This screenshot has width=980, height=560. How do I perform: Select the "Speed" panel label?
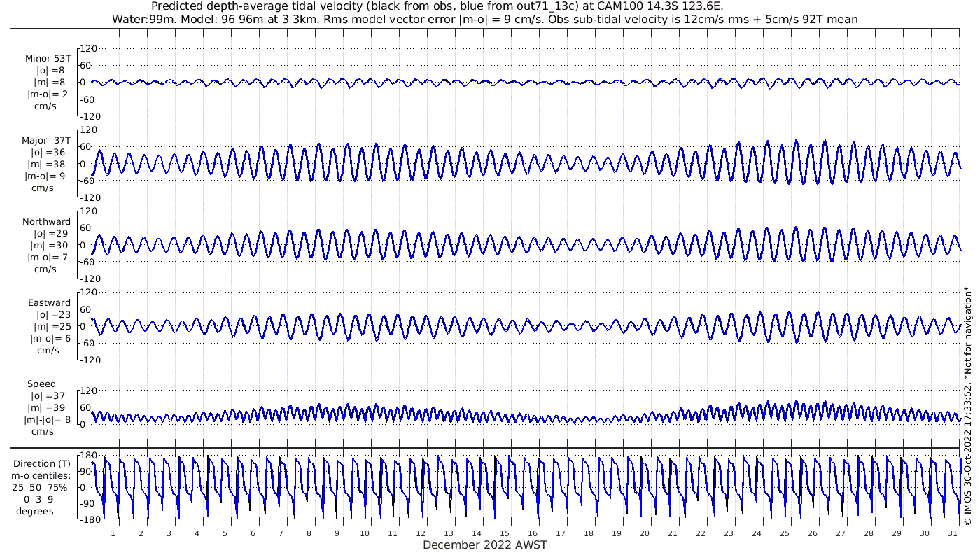click(41, 384)
